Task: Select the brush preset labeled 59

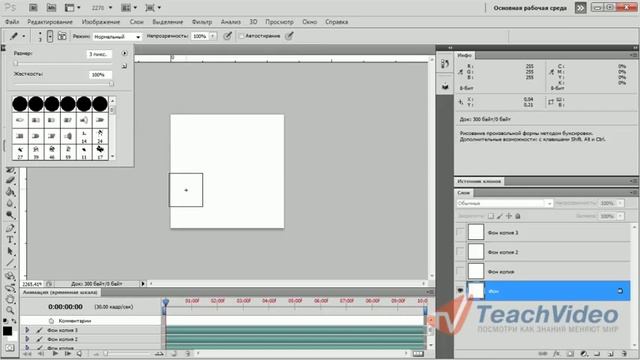Action: pyautogui.click(x=68, y=152)
